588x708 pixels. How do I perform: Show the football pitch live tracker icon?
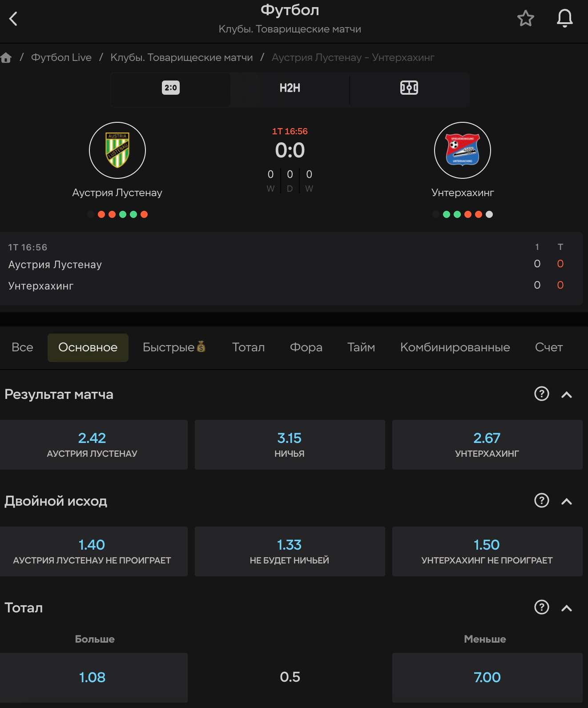tap(409, 88)
